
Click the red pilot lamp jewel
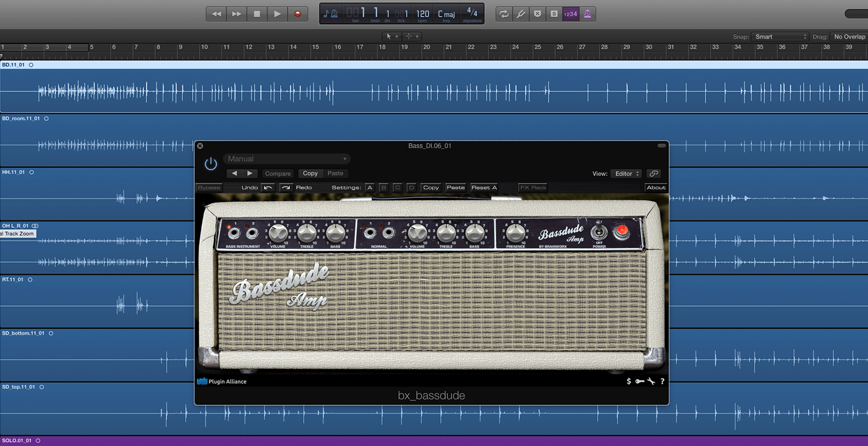(x=622, y=231)
